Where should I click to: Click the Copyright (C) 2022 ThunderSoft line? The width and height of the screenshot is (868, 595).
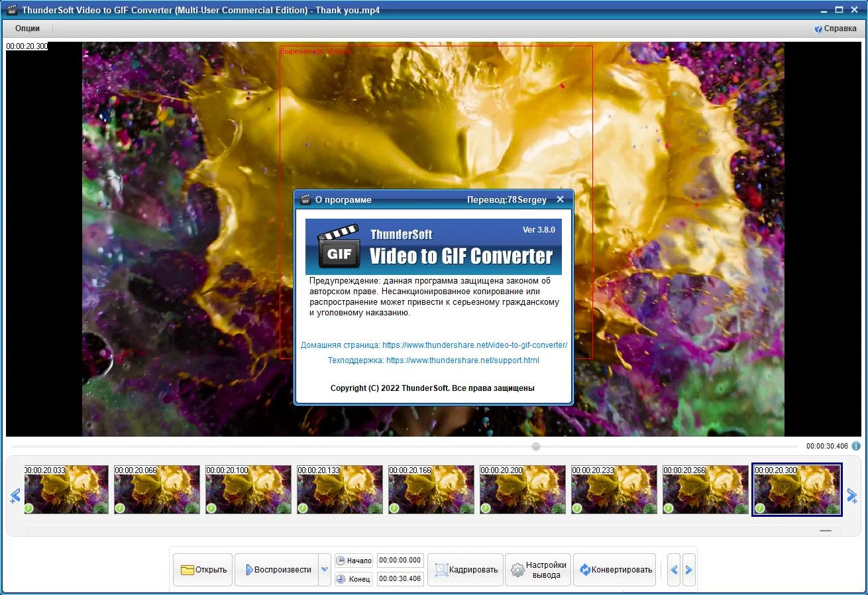[433, 388]
